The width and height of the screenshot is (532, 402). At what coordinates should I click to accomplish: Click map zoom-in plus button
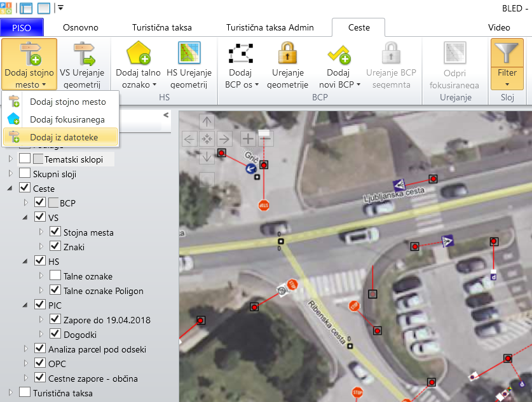point(247,138)
